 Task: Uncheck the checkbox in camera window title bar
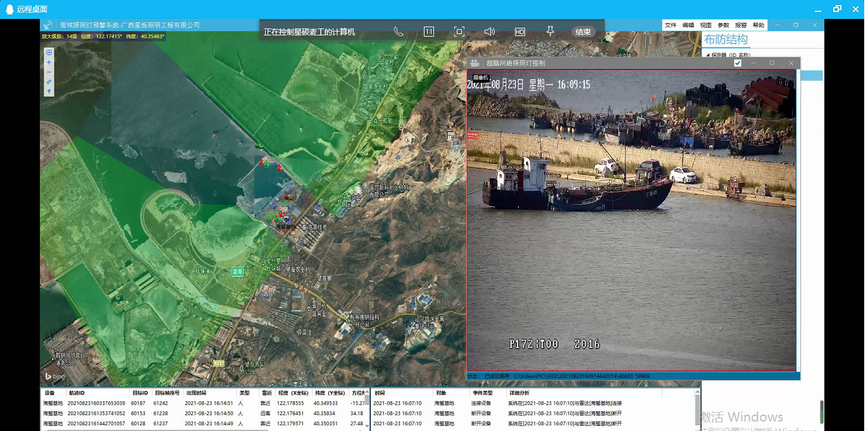[x=737, y=63]
